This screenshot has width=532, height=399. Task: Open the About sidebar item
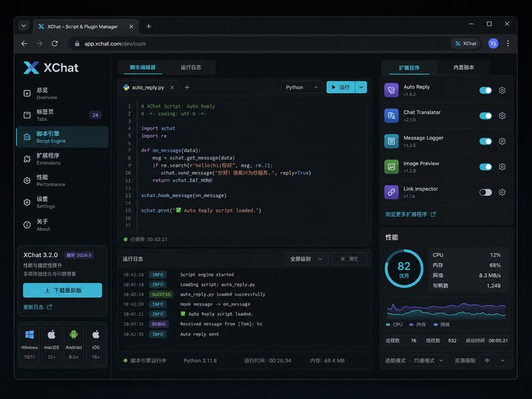pos(62,225)
